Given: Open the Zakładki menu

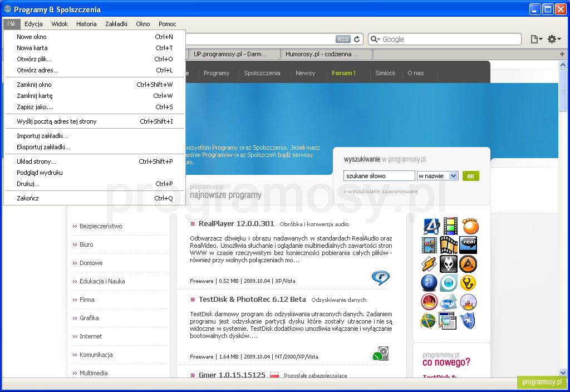Looking at the screenshot, I should pos(116,24).
